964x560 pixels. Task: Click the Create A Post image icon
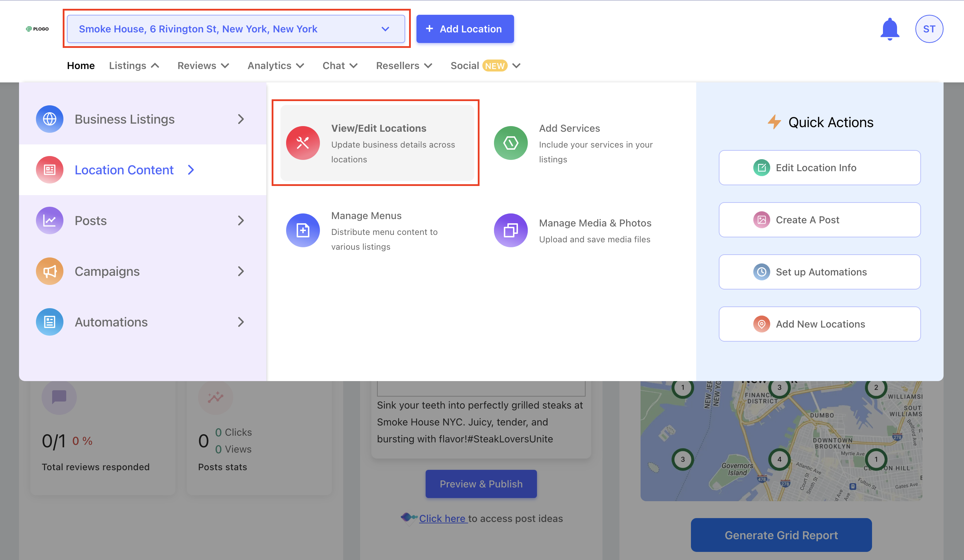coord(761,220)
